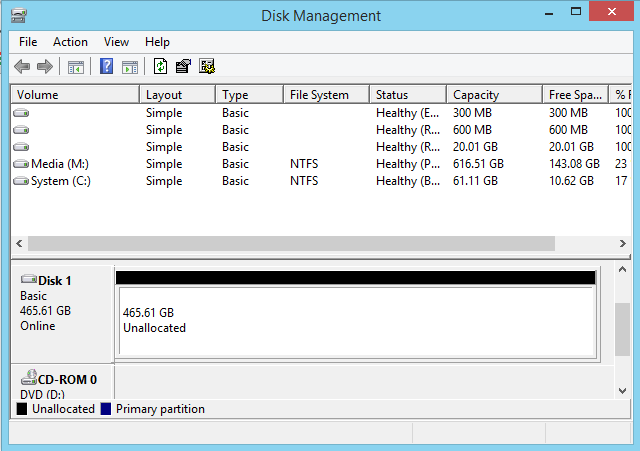The width and height of the screenshot is (640, 451).
Task: Click the Media (M:) drive icon
Action: [21, 164]
